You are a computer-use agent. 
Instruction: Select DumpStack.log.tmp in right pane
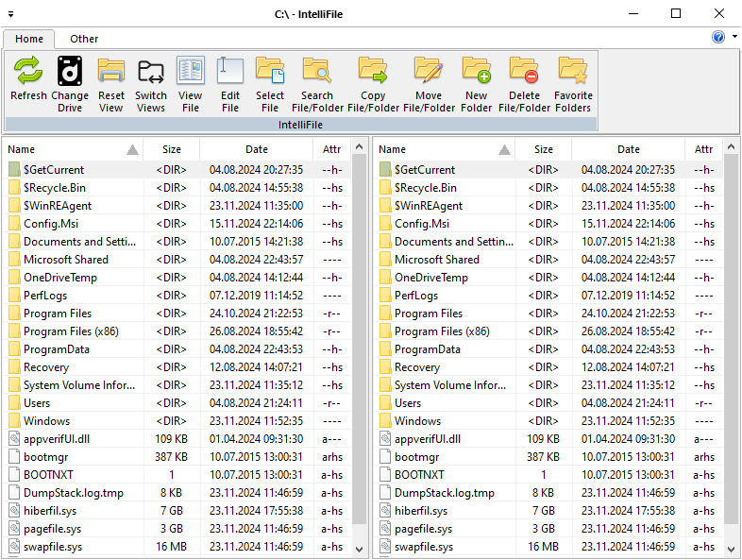445,493
